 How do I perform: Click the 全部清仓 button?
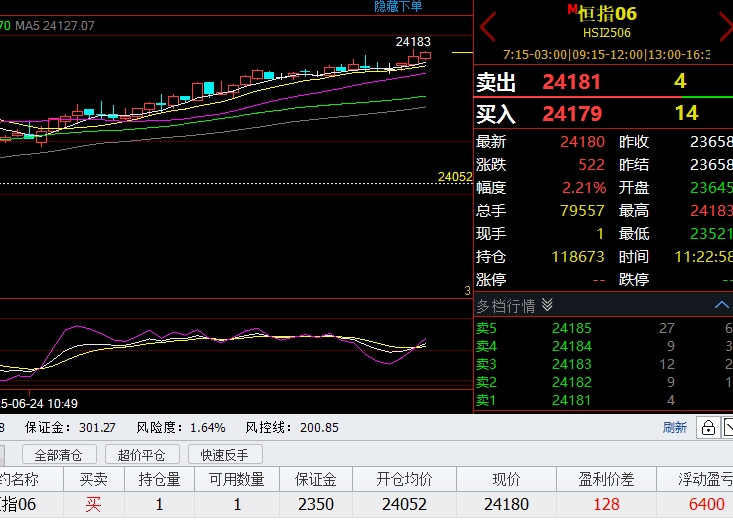(59, 454)
